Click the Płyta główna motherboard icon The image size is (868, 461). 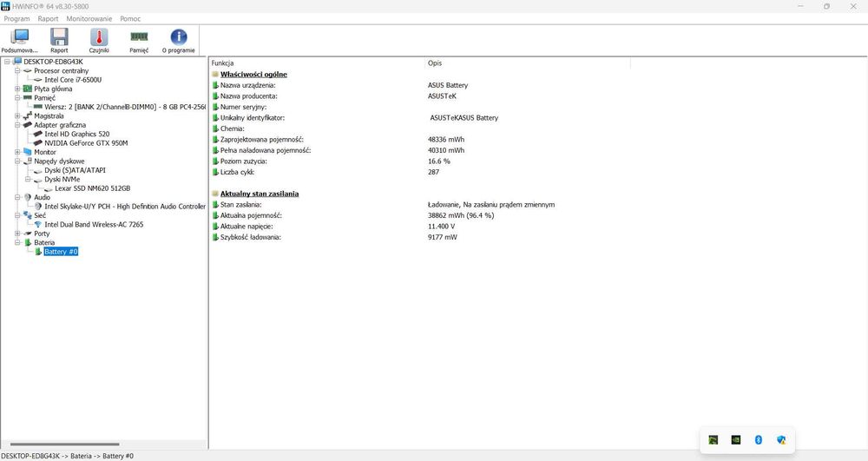pyautogui.click(x=28, y=89)
